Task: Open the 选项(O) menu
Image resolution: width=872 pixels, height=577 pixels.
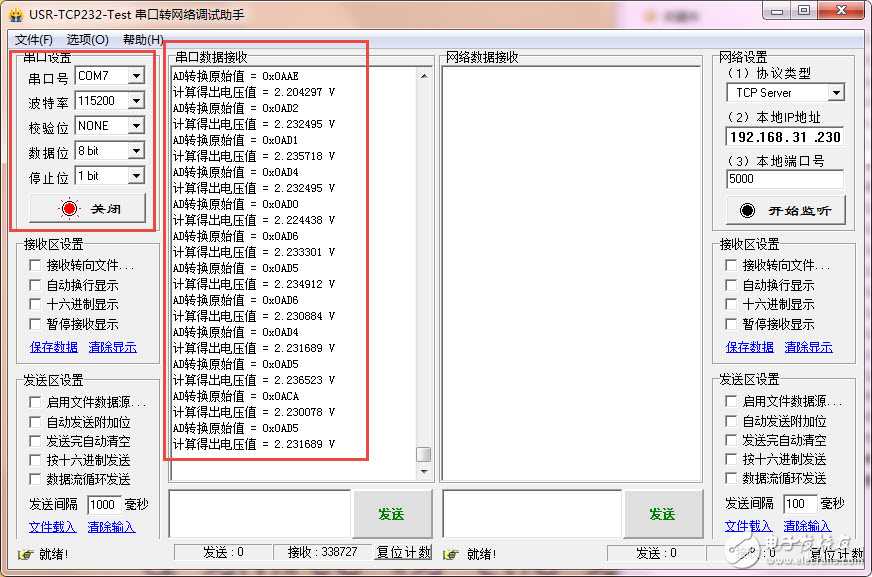Action: pyautogui.click(x=87, y=39)
